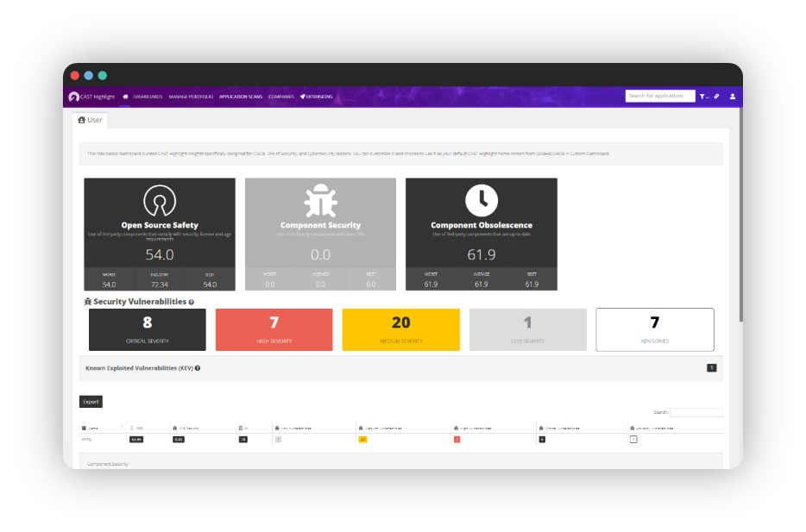The image size is (806, 532).
Task: Sort the table by Name column
Action: [95, 427]
